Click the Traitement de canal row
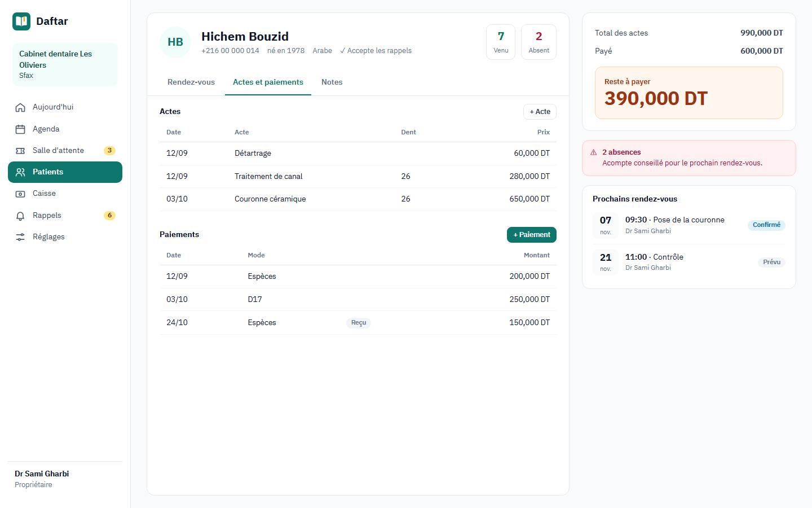 (358, 177)
